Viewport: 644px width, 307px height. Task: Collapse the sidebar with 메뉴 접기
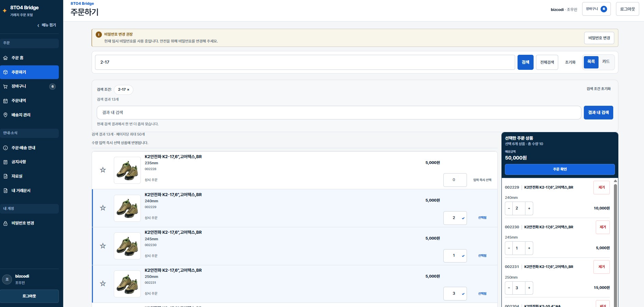pyautogui.click(x=47, y=25)
